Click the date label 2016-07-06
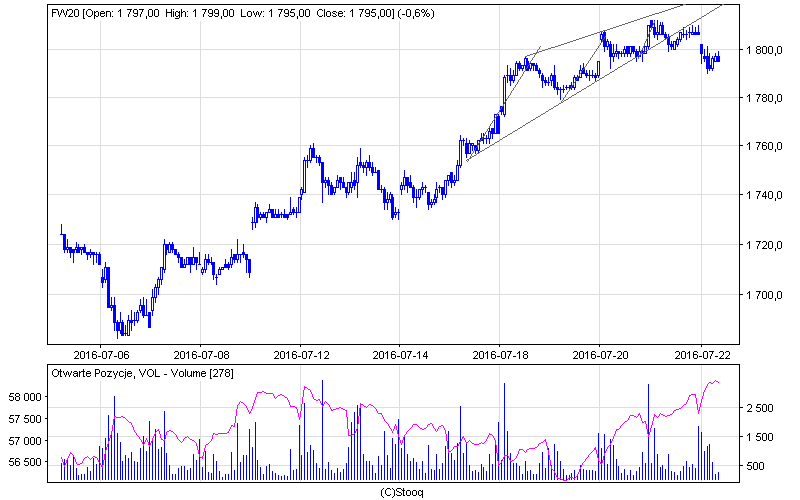Viewport: 800px width, 500px height. 101,355
